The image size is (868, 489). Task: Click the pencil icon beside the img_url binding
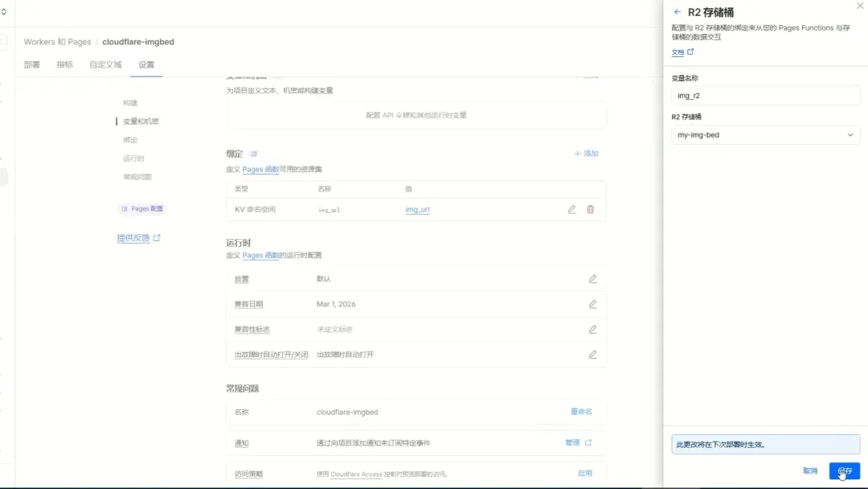[x=571, y=209]
